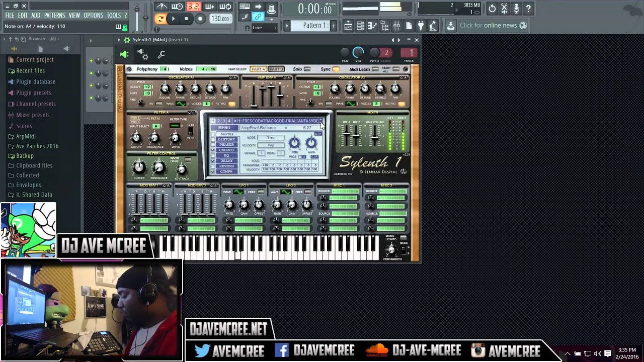Toggle the Sylenth1 Solo switch
644x362 pixels.
[x=307, y=69]
